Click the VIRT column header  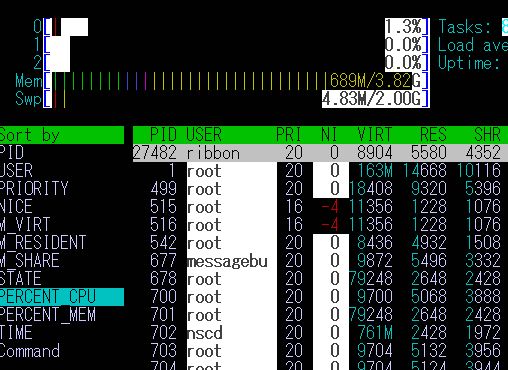coord(375,135)
